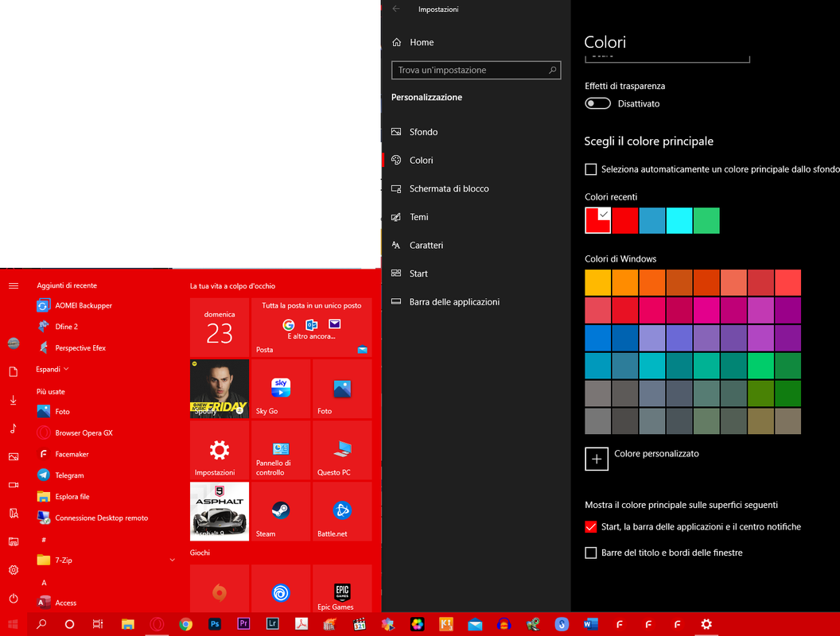Open Music folder icon in Start rail
This screenshot has height=636, width=840.
pyautogui.click(x=14, y=429)
